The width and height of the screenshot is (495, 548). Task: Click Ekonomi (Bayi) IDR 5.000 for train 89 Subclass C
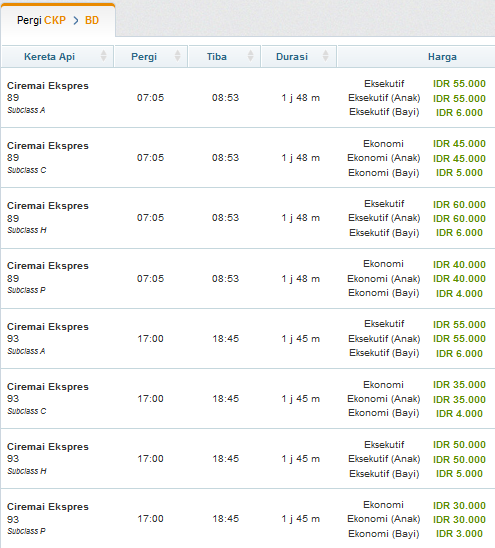click(x=459, y=173)
